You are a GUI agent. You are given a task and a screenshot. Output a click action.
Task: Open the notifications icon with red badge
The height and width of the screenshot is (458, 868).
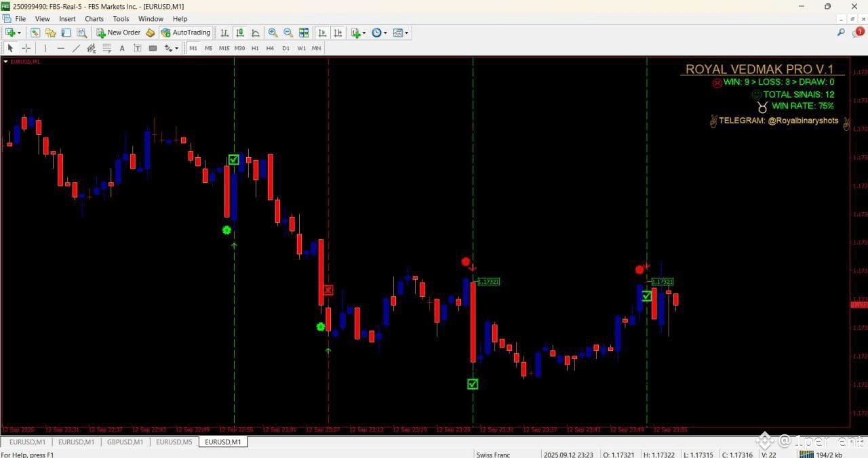858,33
